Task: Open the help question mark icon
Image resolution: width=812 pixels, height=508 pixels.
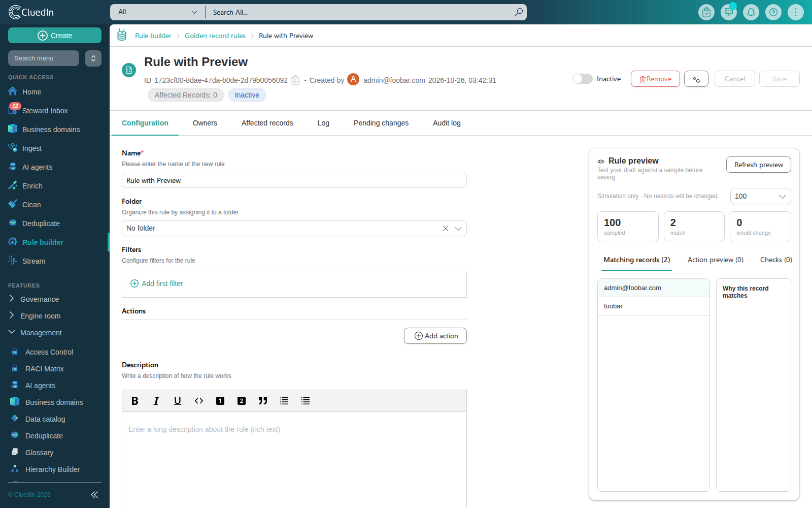Action: coord(773,12)
